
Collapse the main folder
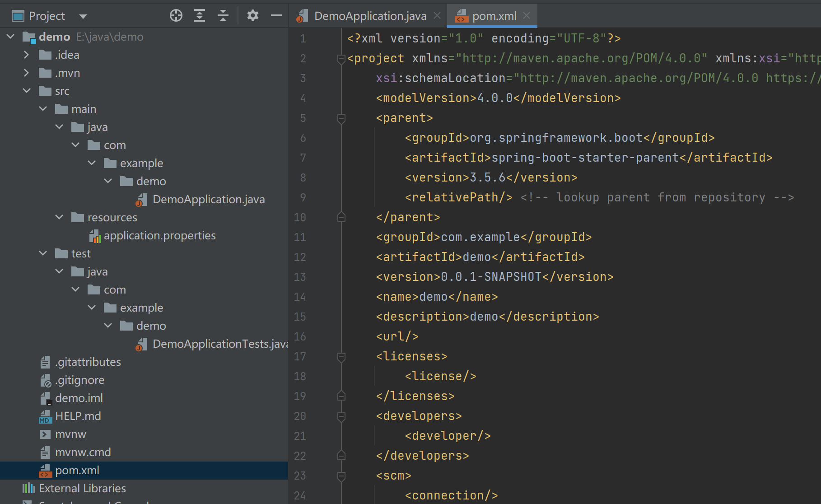coord(43,109)
